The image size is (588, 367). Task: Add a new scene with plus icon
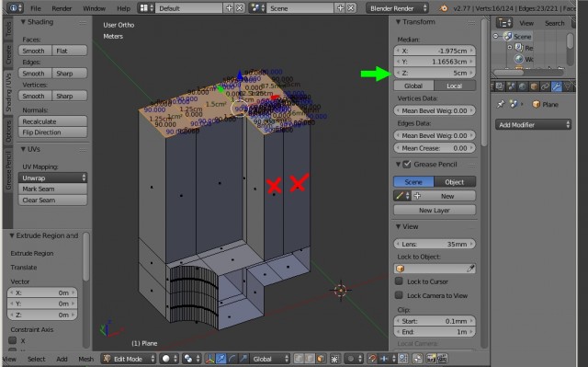[340, 8]
